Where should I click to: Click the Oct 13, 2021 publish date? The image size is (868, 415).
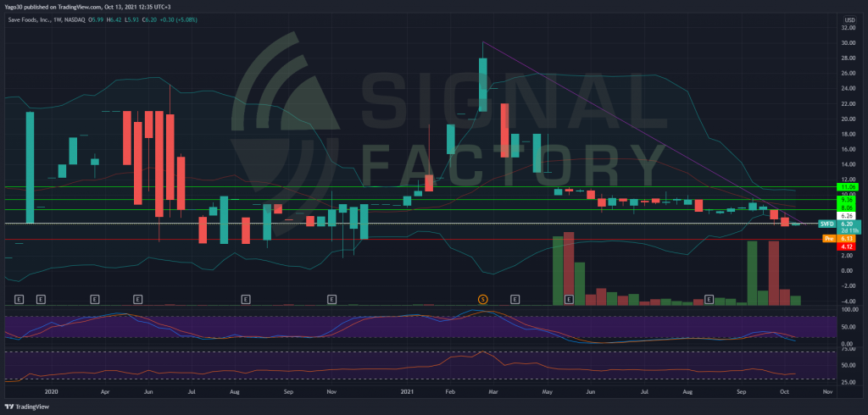point(120,7)
